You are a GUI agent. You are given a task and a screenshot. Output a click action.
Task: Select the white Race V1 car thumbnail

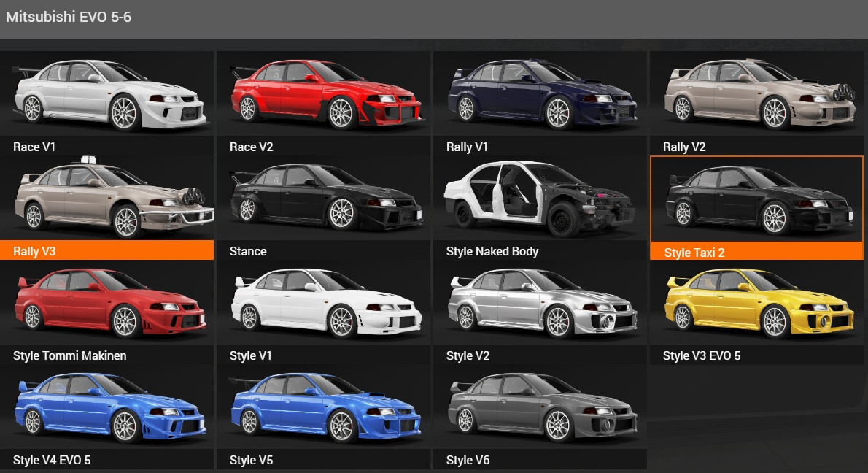pos(106,93)
